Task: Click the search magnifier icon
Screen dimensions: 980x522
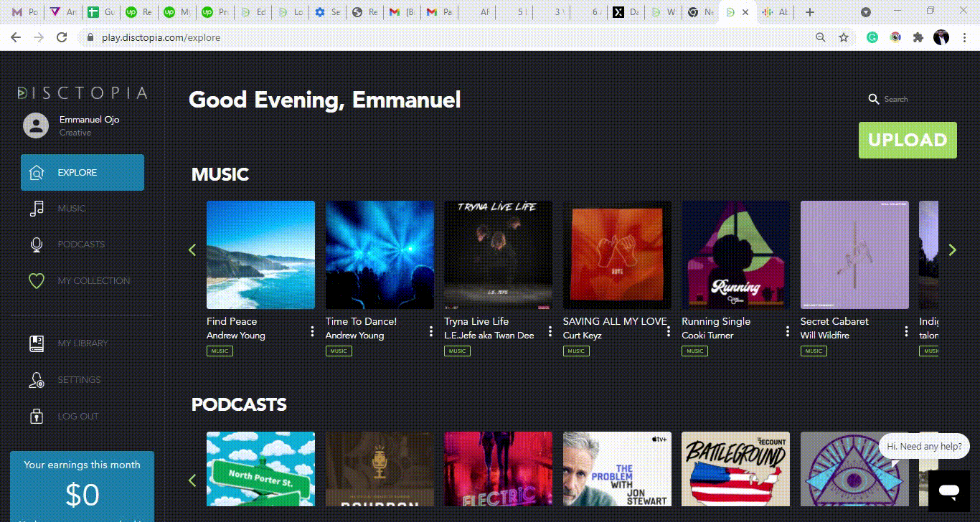Action: pyautogui.click(x=873, y=99)
